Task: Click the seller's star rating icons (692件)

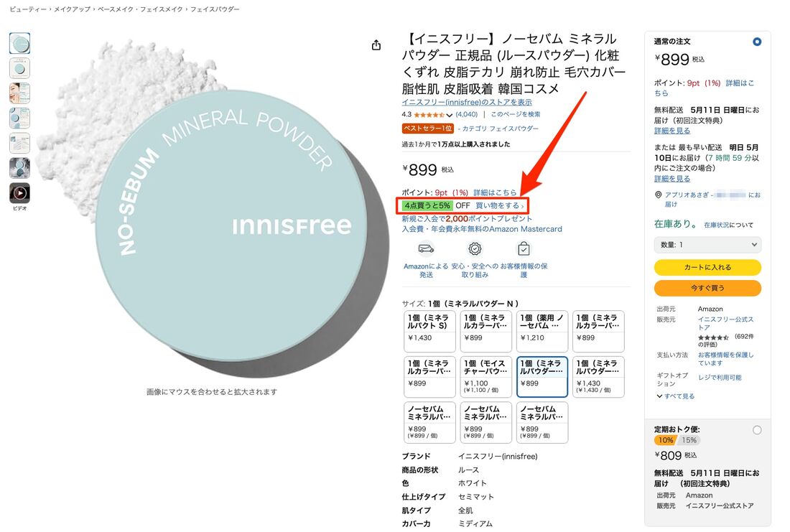Action: coord(713,337)
